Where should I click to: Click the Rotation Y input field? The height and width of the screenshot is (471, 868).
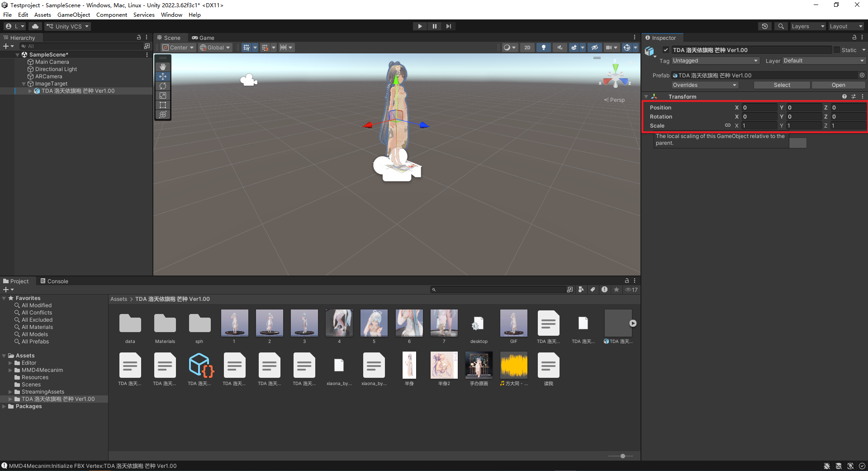click(x=803, y=117)
